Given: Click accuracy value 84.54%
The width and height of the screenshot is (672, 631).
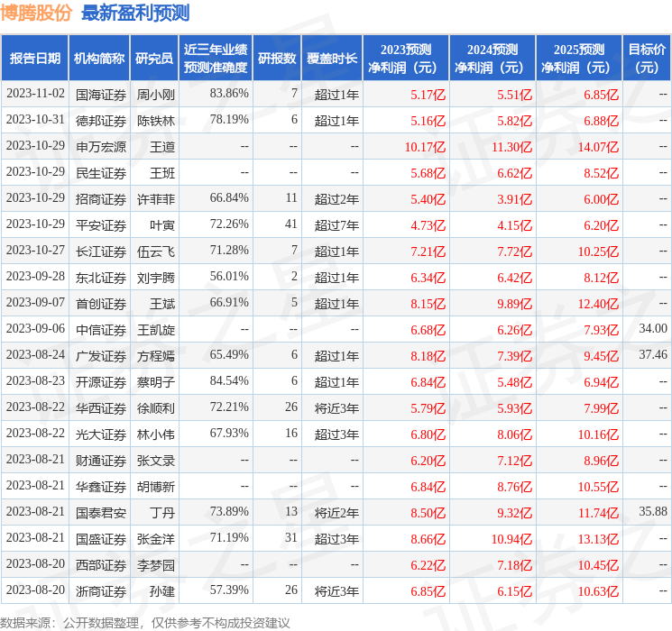Looking at the screenshot, I should [x=229, y=380].
